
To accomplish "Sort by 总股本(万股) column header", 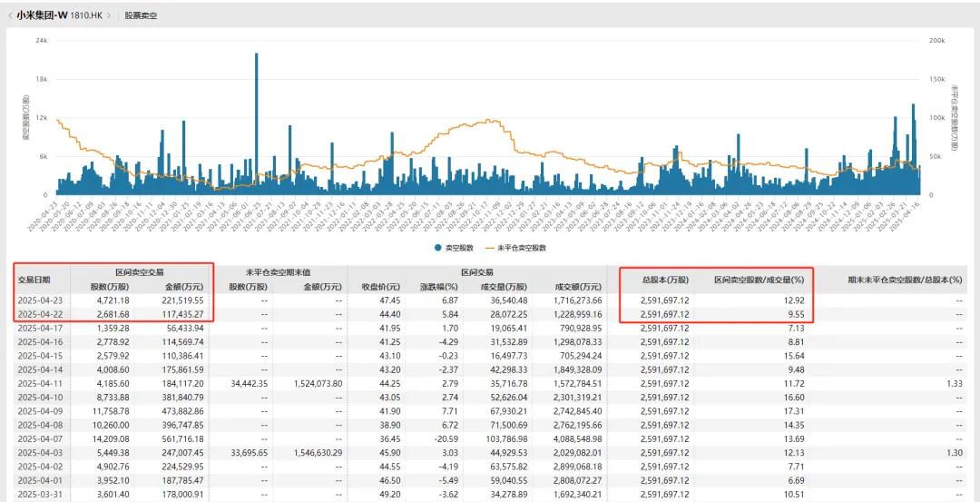I will (x=665, y=281).
